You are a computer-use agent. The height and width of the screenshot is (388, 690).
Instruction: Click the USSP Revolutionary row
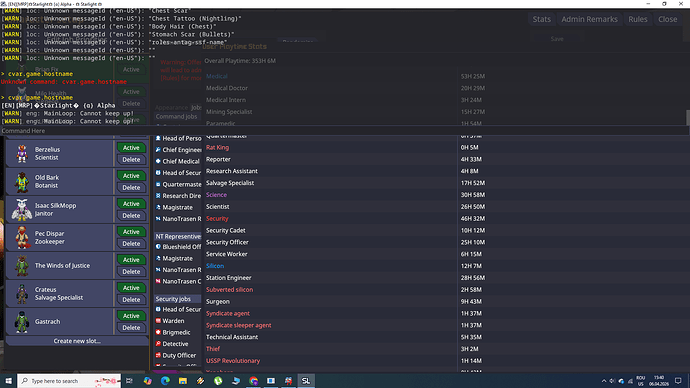click(x=446, y=361)
